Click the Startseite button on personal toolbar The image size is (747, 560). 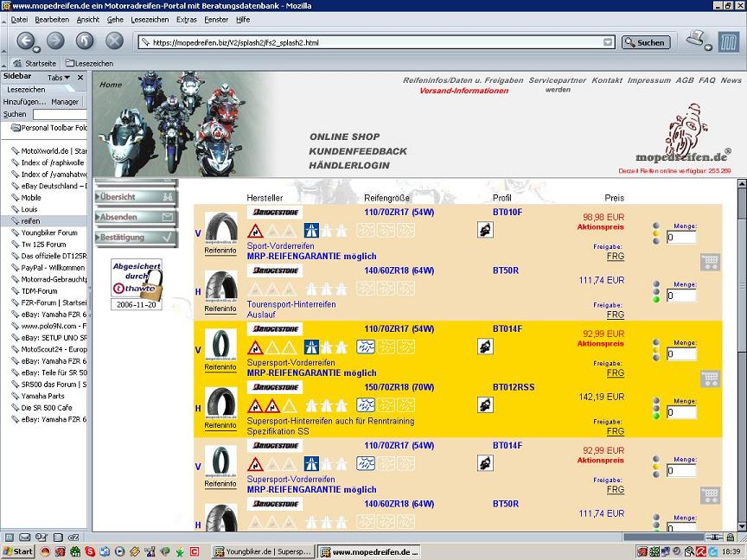[35, 63]
